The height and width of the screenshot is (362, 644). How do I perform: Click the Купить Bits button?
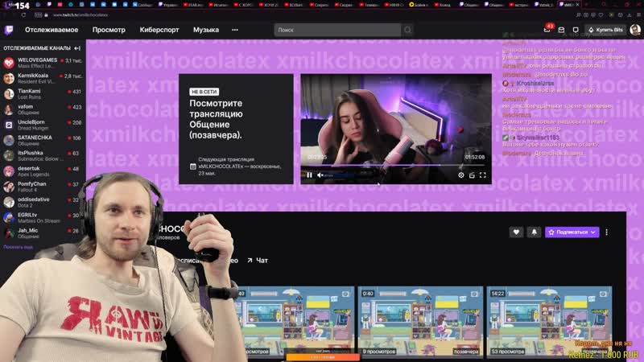point(605,30)
